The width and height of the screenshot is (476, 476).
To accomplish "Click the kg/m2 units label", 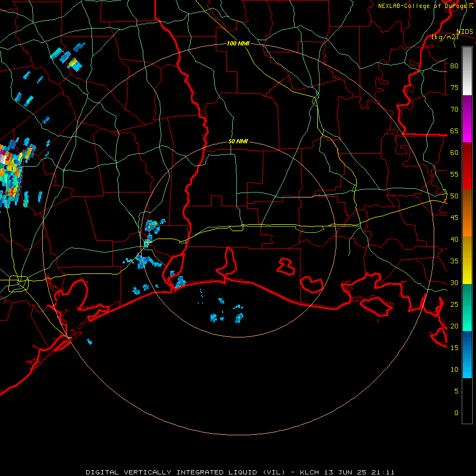I will point(445,37).
